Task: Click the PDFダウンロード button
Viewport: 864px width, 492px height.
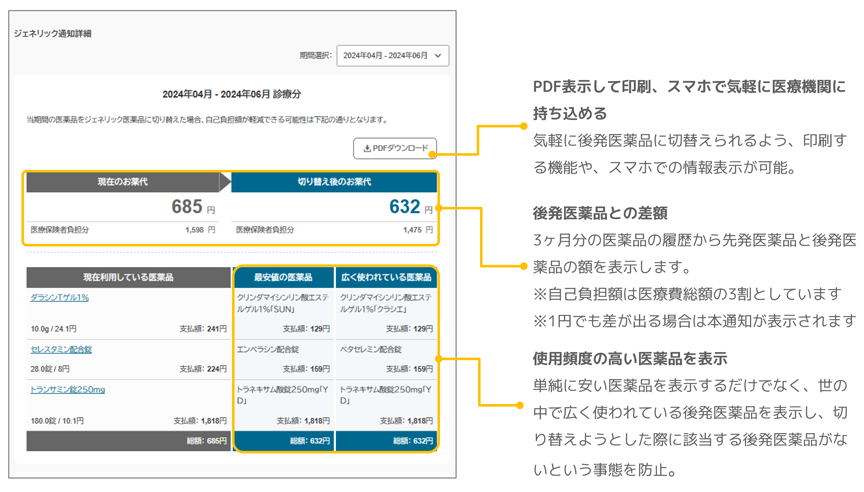Action: (x=395, y=148)
